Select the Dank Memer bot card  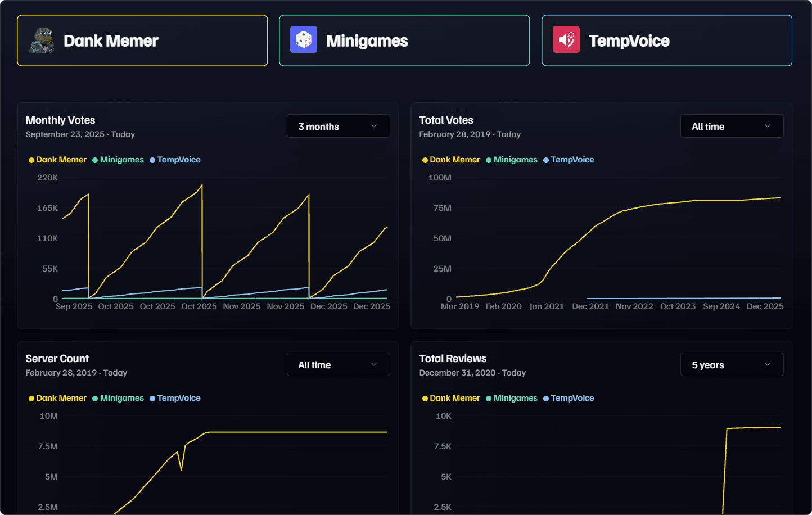click(142, 40)
